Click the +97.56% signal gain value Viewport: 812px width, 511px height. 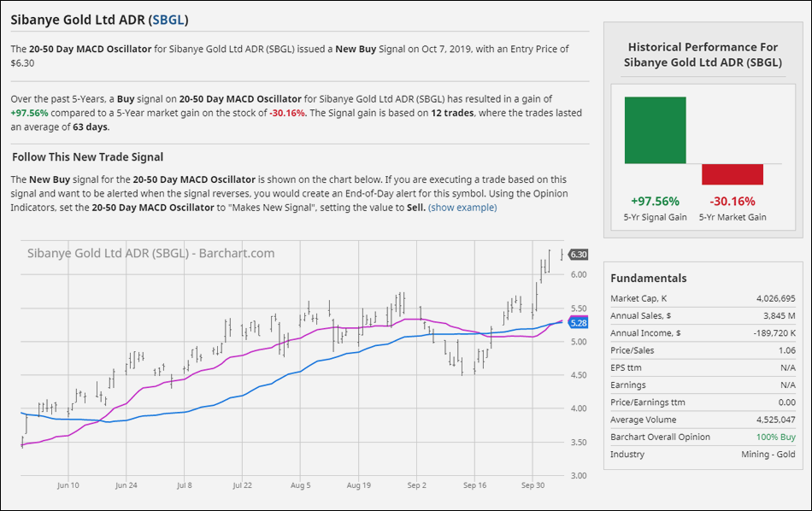(x=655, y=202)
